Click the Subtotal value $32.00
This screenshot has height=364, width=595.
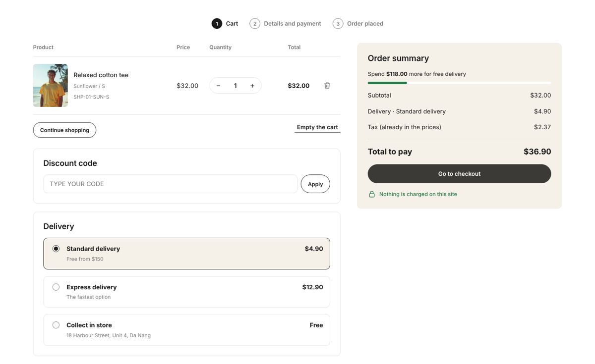[540, 96]
